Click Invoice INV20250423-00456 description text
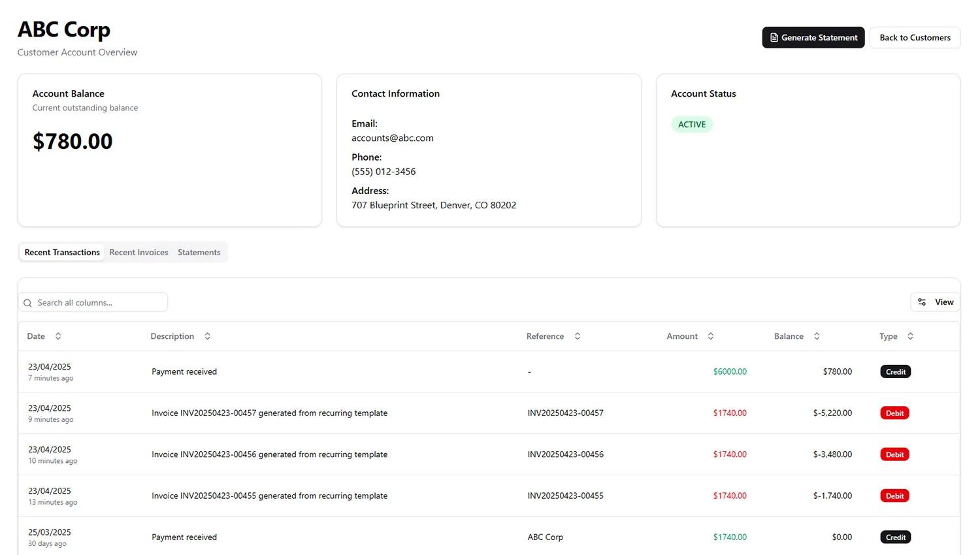Viewport: 980px width, 555px height. tap(270, 454)
